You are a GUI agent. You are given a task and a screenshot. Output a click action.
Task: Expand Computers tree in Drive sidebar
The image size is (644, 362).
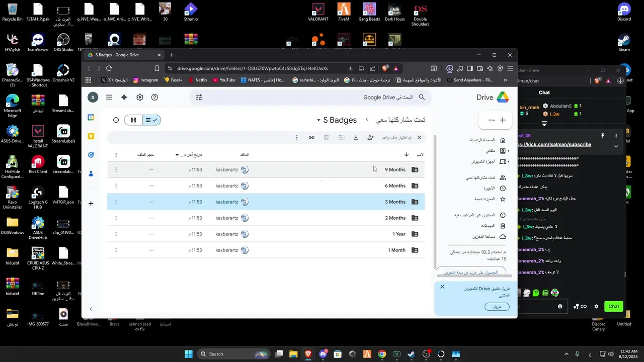tap(508, 161)
